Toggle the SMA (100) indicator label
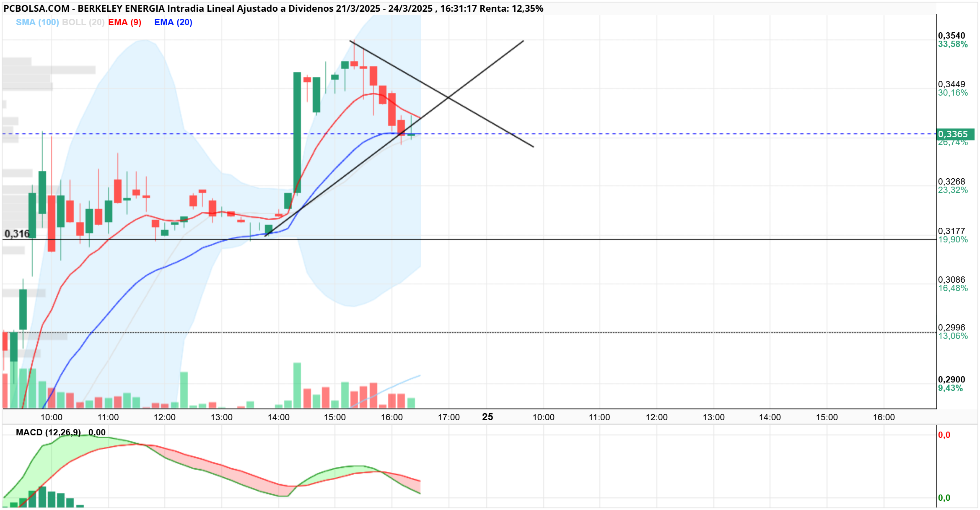The width and height of the screenshot is (980, 510). pyautogui.click(x=37, y=22)
